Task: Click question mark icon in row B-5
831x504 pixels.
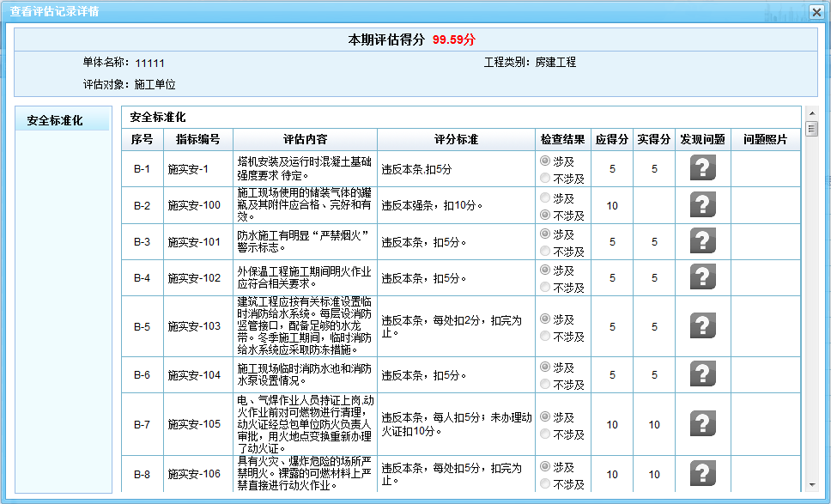Action: click(702, 326)
